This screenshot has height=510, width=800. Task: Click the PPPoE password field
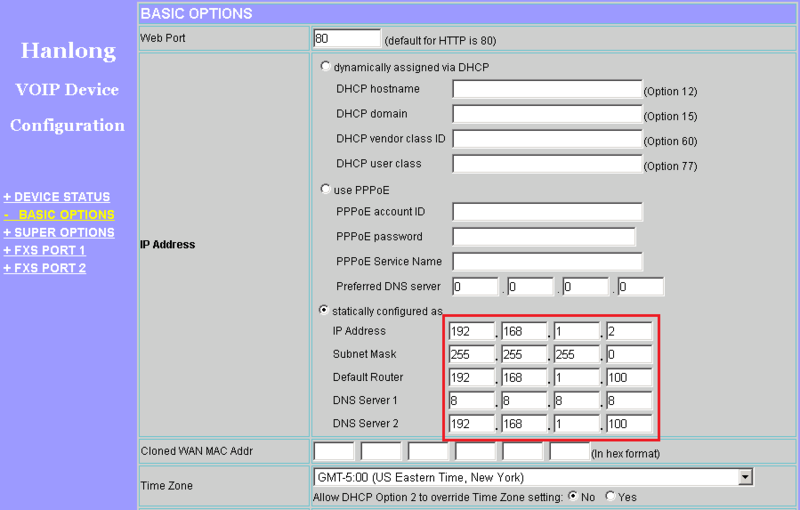tap(544, 237)
